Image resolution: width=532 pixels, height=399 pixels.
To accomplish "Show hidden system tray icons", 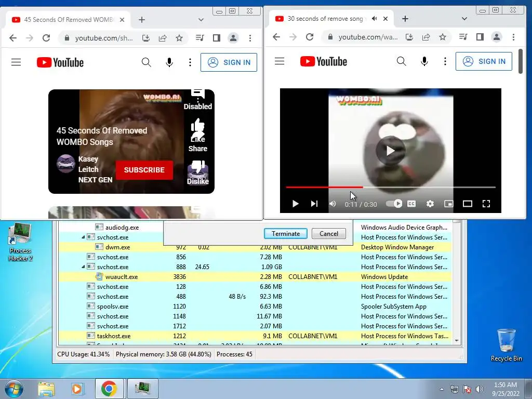I will [442, 389].
